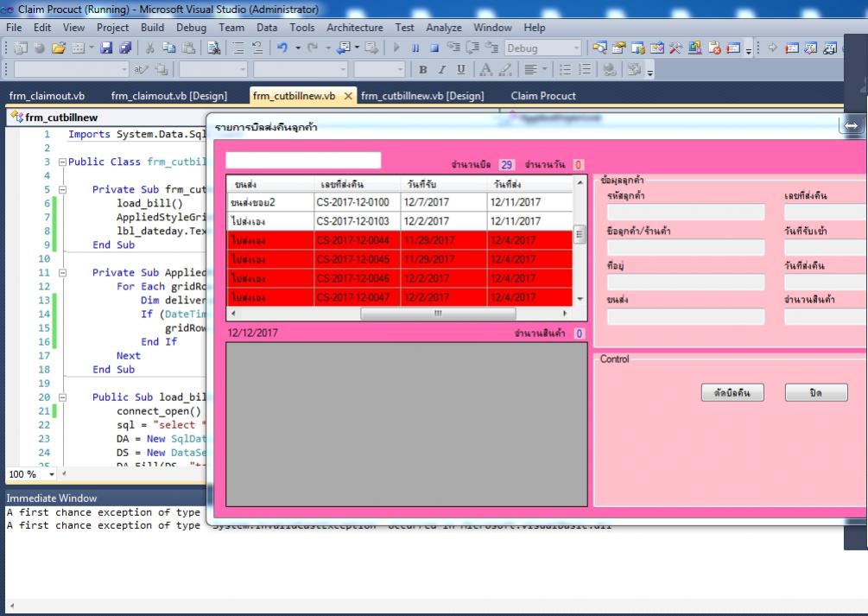Click the Copy toolbar icon

168,48
